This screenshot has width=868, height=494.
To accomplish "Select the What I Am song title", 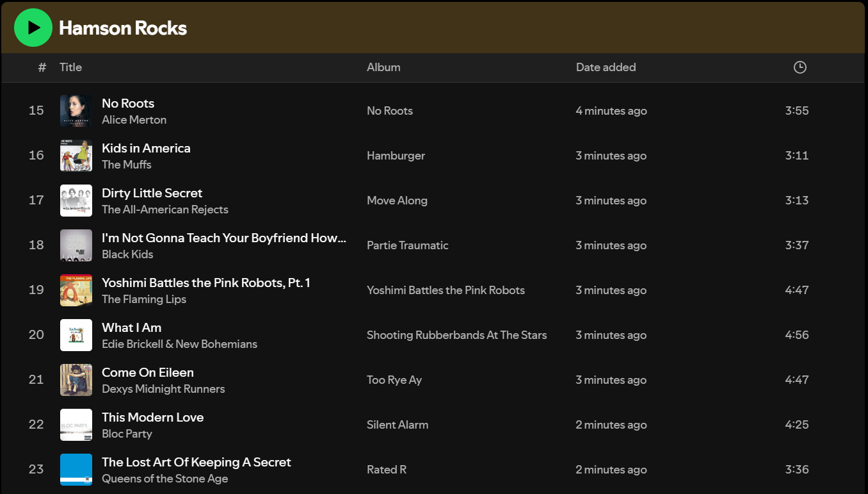I will [131, 327].
